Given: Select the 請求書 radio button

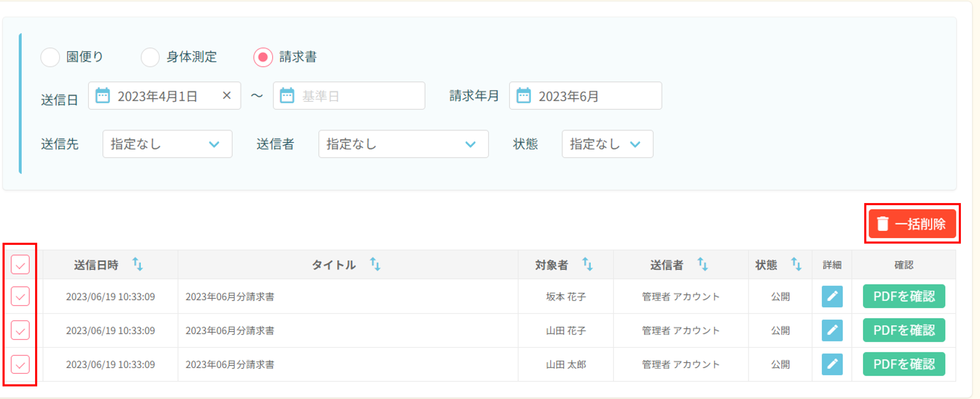Looking at the screenshot, I should click(263, 57).
